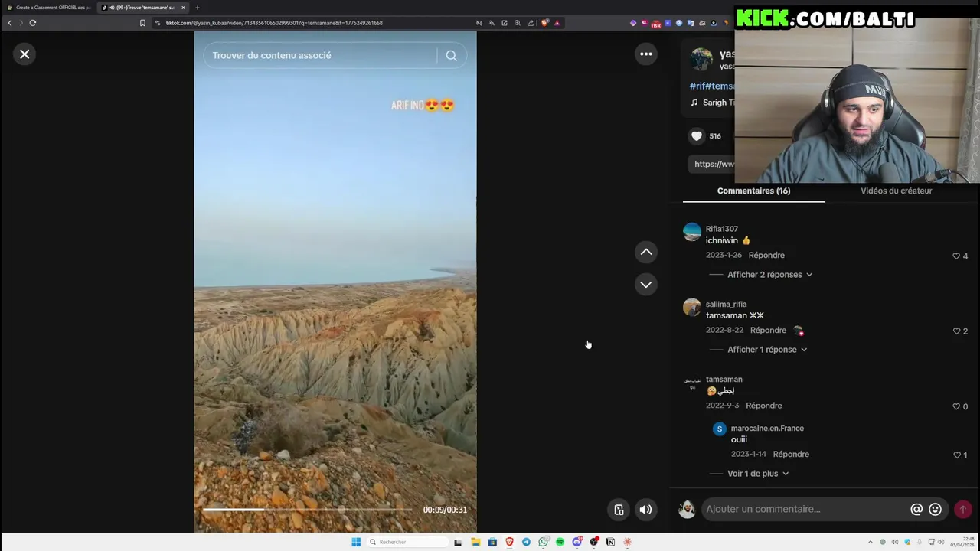Expand Afficher 2 réponses
Image resolution: width=980 pixels, height=551 pixels.
769,275
